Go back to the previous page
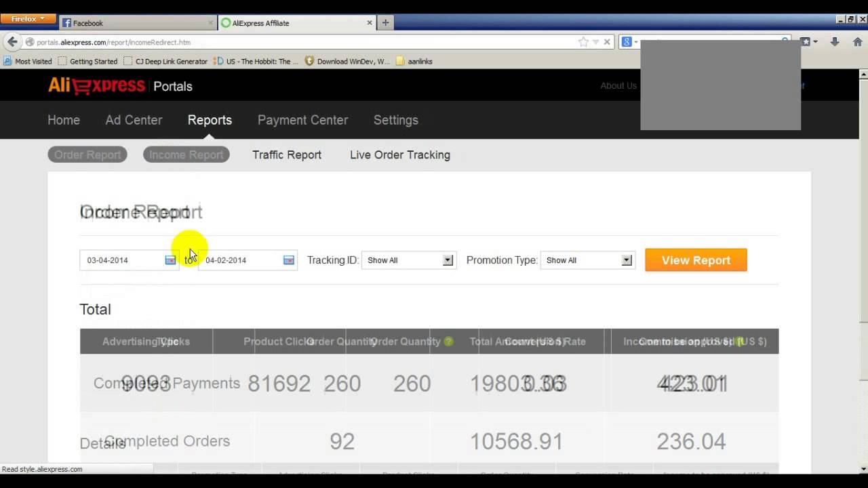Image resolution: width=868 pixels, height=488 pixels. coord(12,42)
